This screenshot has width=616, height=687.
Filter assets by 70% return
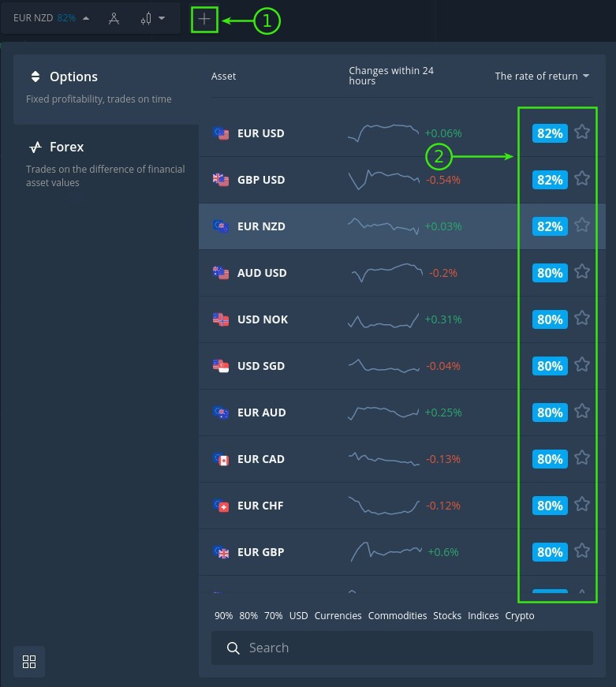[x=274, y=615]
